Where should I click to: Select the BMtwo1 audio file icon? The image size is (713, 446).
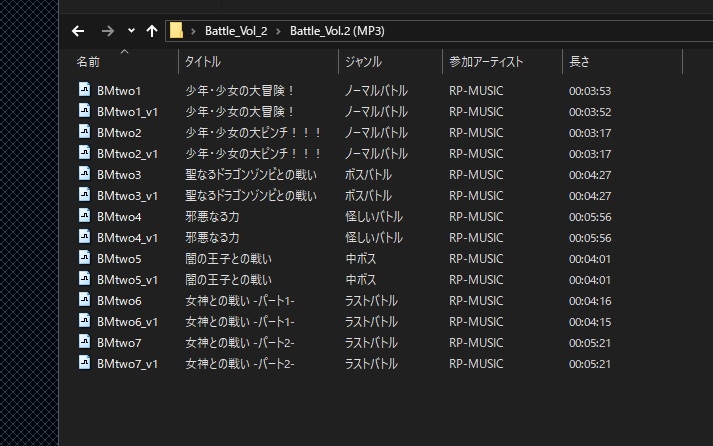pos(85,90)
